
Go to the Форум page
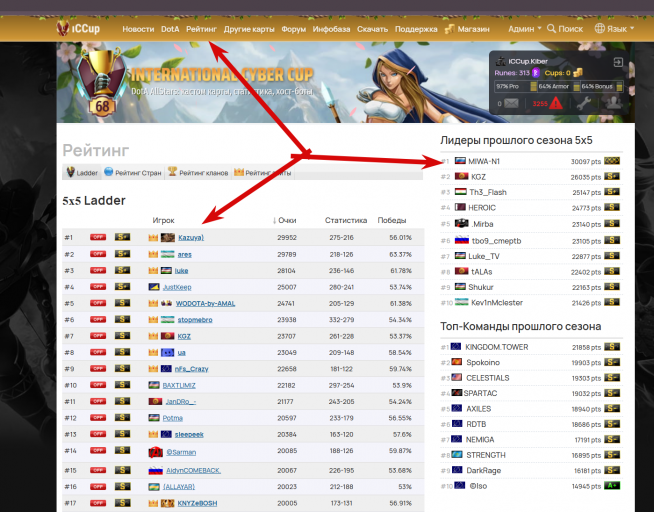pos(294,29)
